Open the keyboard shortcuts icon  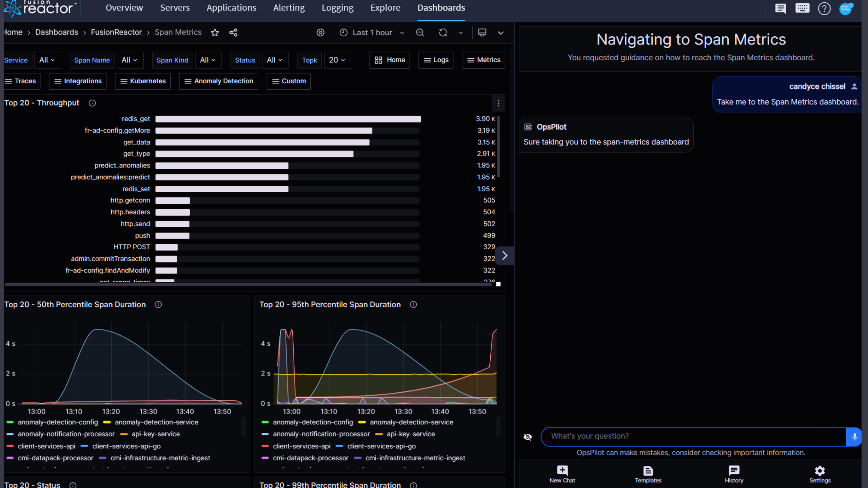click(802, 8)
